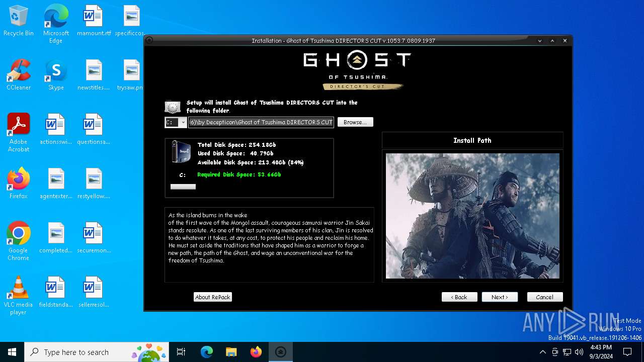Open CCleaner desktop shortcut
Viewport: 644px width, 362px height.
click(19, 75)
